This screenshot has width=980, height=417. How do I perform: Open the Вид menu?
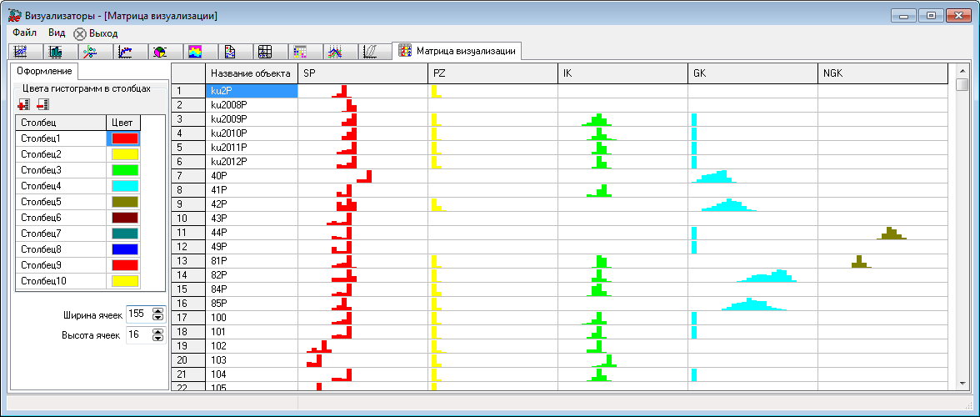click(57, 33)
